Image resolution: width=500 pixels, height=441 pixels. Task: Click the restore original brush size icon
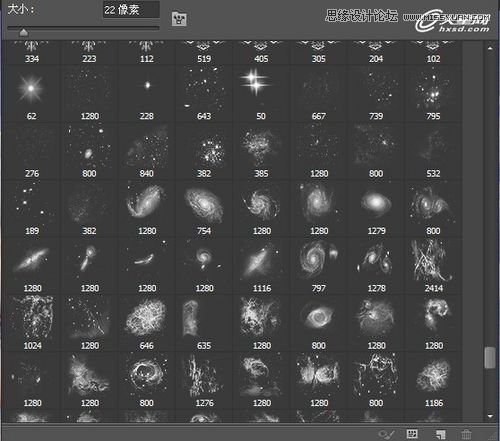pos(179,19)
